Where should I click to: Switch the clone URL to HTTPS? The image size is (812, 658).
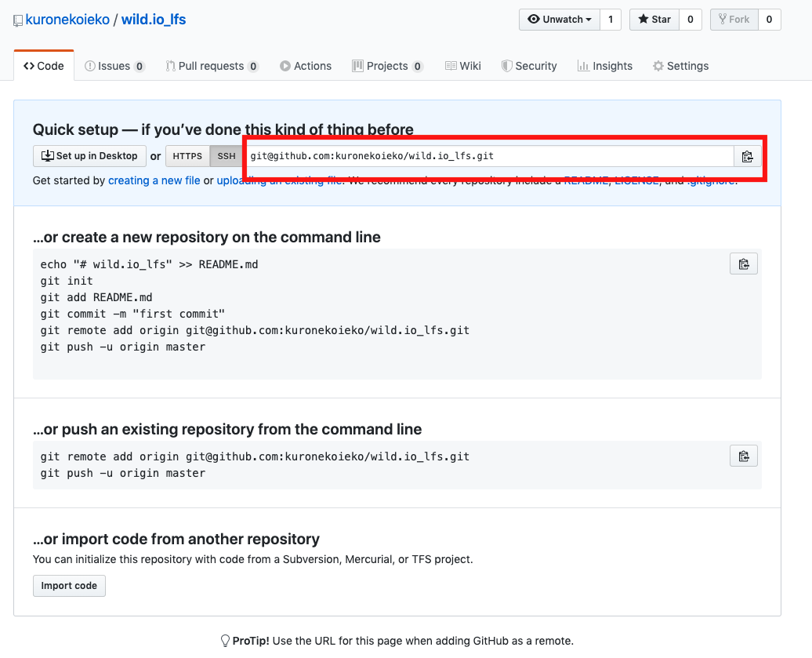tap(187, 156)
